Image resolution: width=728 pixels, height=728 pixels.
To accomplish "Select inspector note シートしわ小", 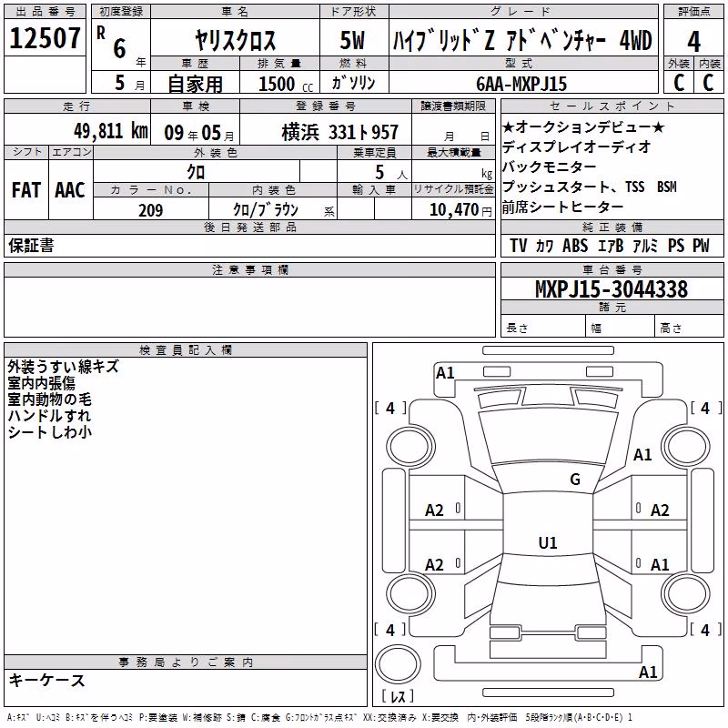I will coord(50,431).
